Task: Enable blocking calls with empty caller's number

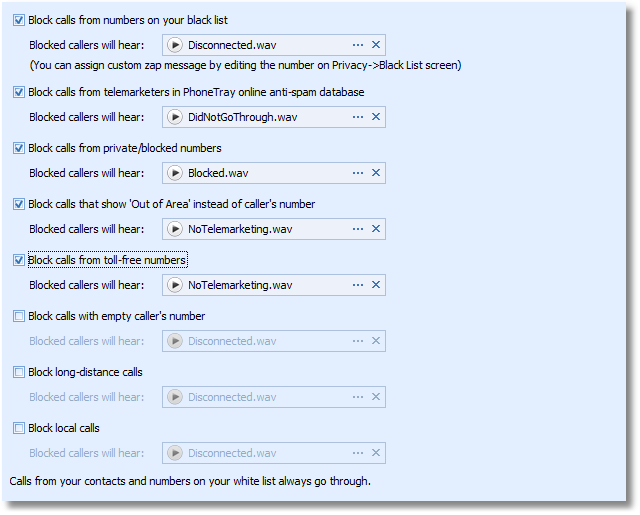Action: 20,316
